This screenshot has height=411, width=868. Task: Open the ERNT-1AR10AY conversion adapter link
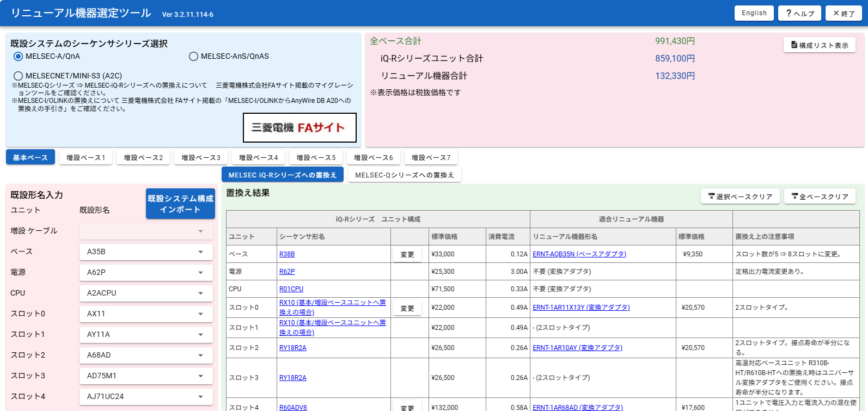coord(577,348)
